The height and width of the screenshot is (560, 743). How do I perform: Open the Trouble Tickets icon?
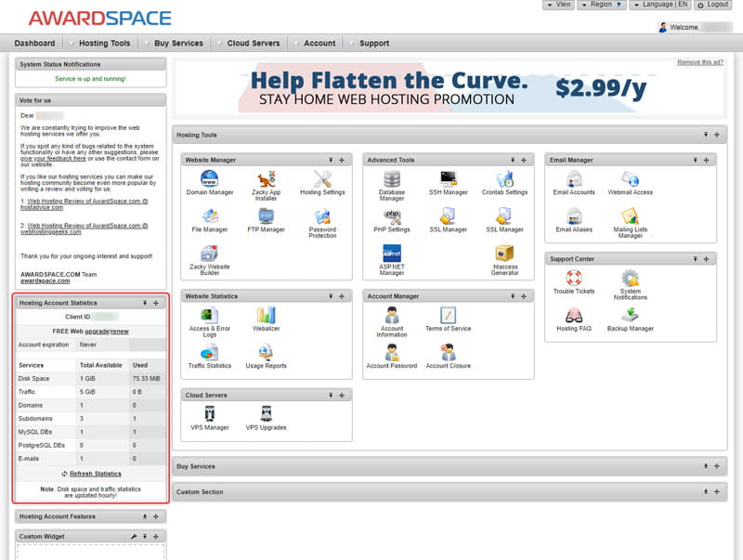click(x=574, y=279)
